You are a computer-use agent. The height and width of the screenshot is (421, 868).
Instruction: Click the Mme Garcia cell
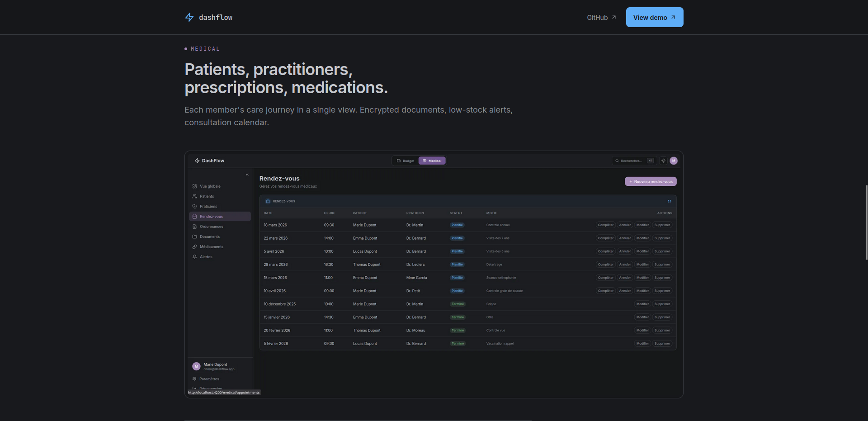tap(416, 278)
